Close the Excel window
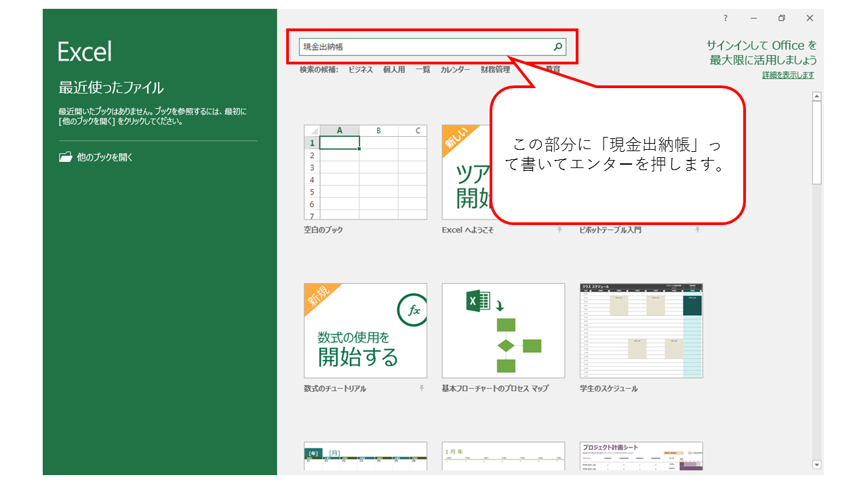This screenshot has width=868, height=488. coord(810,18)
